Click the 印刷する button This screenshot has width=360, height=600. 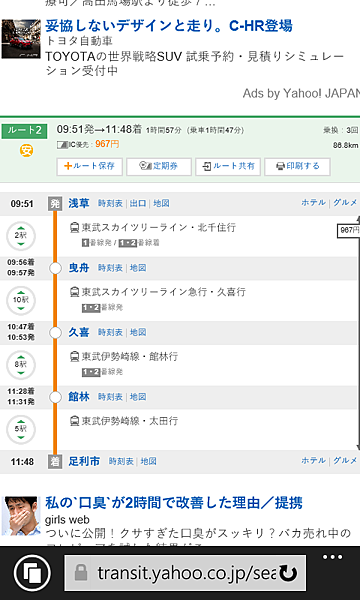click(297, 166)
